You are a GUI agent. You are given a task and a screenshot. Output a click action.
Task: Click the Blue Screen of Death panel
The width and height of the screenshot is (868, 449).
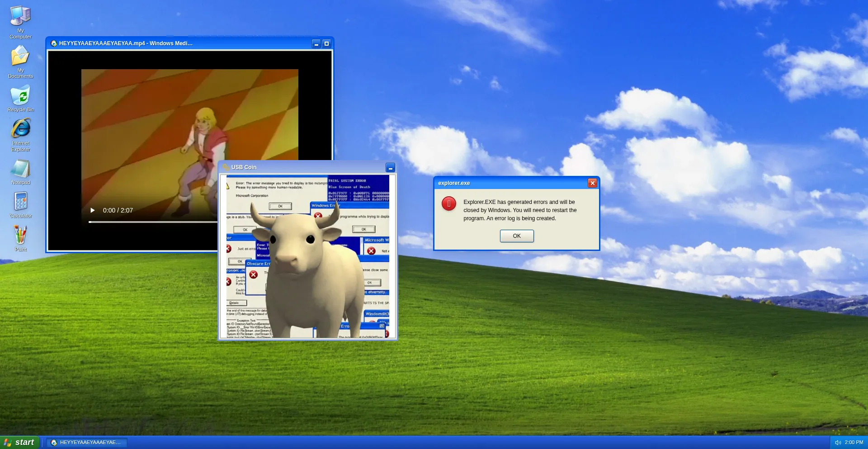tap(358, 188)
